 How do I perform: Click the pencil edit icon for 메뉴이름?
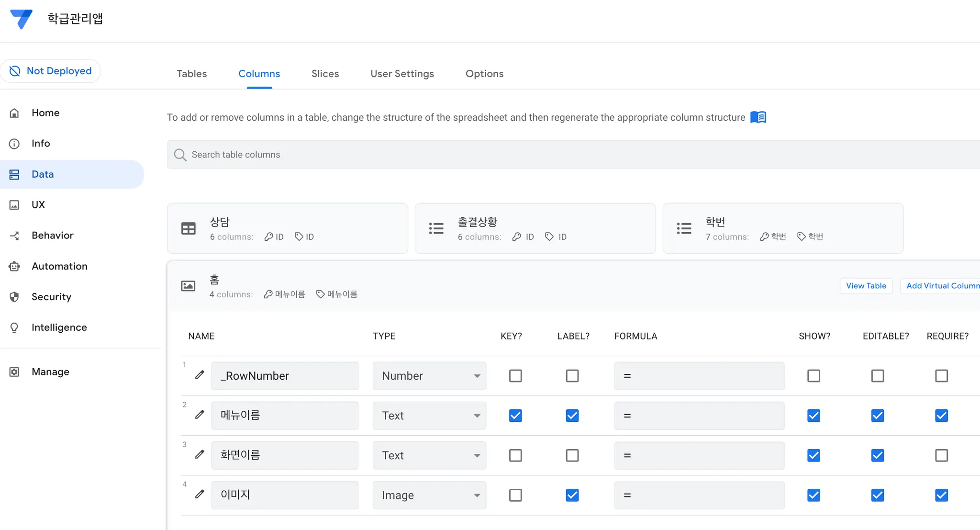click(200, 415)
